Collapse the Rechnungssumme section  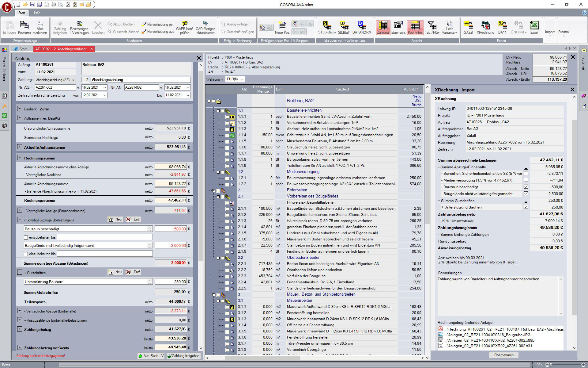pos(20,158)
